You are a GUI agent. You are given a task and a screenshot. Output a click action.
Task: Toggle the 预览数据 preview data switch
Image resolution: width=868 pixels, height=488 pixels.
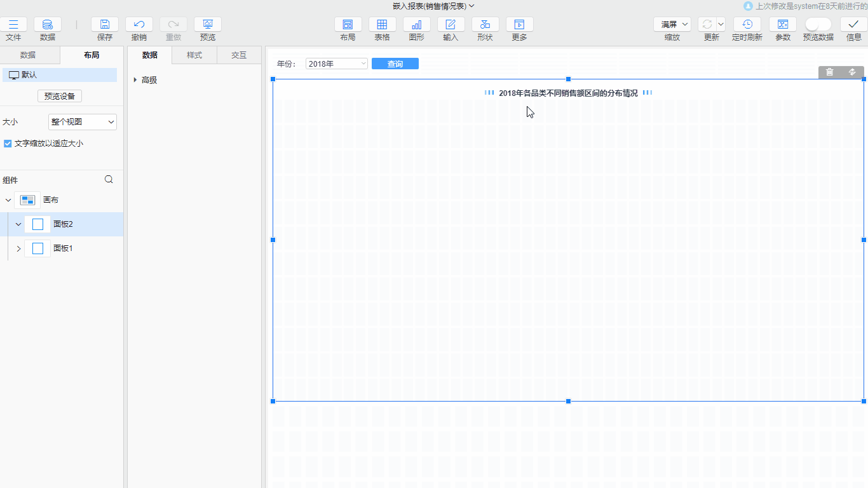818,25
